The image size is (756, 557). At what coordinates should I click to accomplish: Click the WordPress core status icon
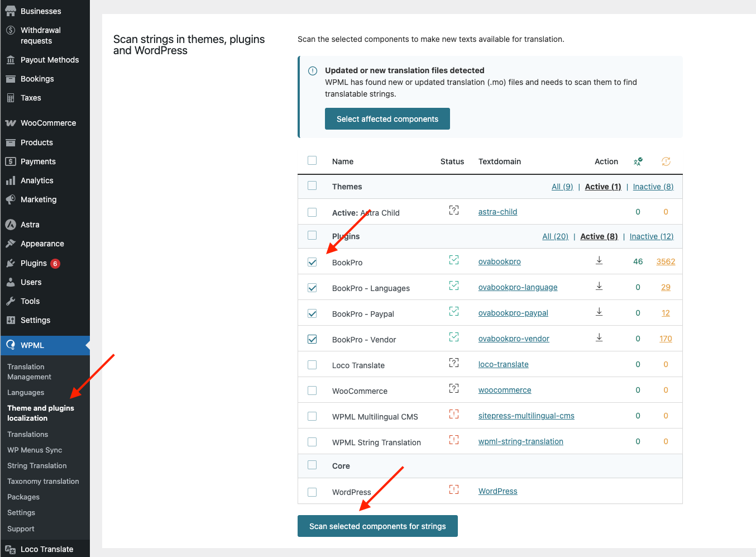[x=454, y=490]
